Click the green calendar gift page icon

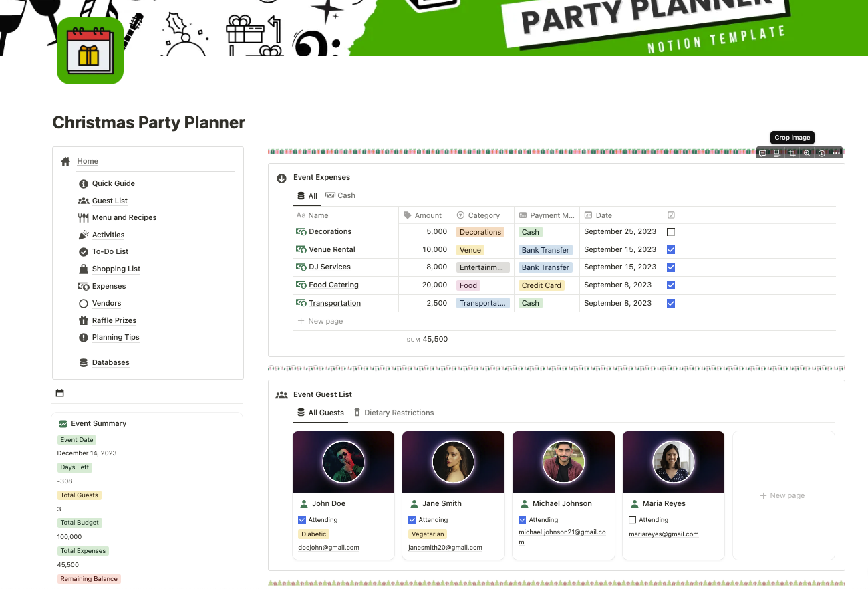point(90,51)
